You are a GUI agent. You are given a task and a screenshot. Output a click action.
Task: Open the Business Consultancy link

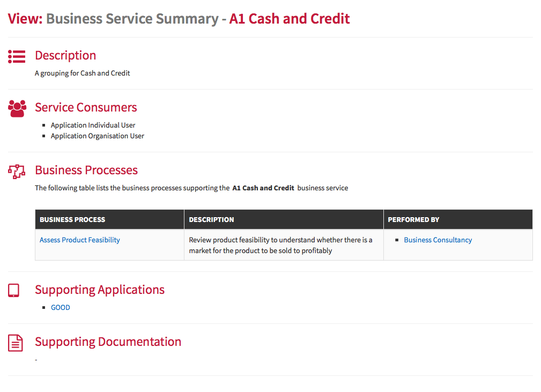pyautogui.click(x=438, y=240)
